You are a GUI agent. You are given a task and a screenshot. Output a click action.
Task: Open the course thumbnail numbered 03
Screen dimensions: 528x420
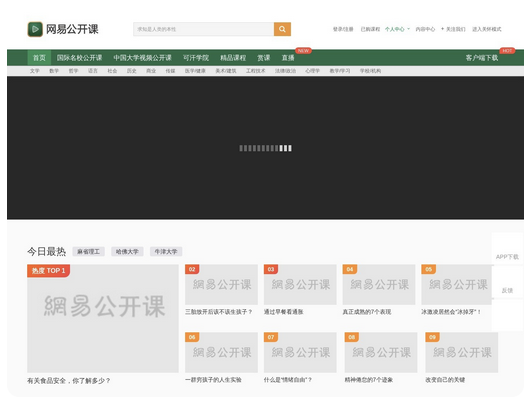pos(300,285)
